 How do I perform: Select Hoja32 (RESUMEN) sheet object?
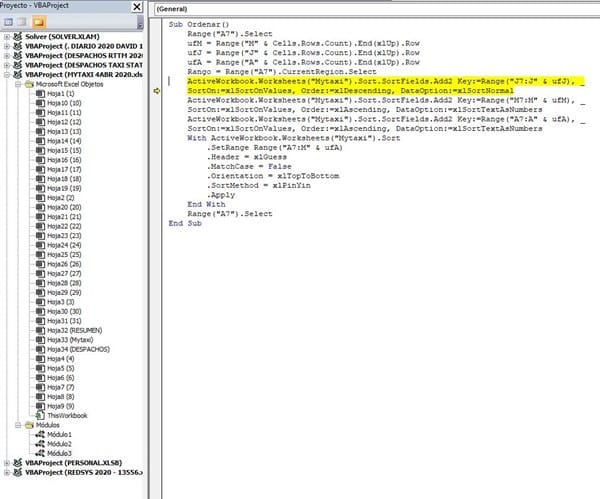click(x=74, y=330)
